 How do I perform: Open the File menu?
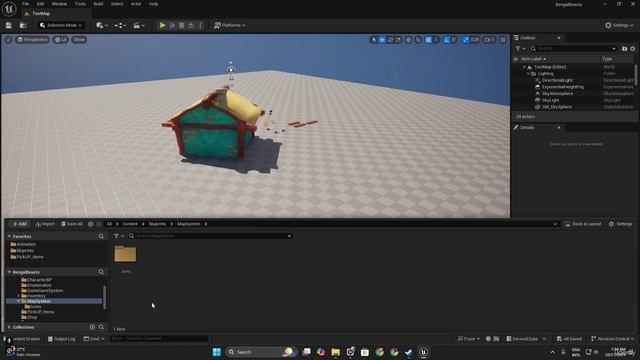[25, 4]
